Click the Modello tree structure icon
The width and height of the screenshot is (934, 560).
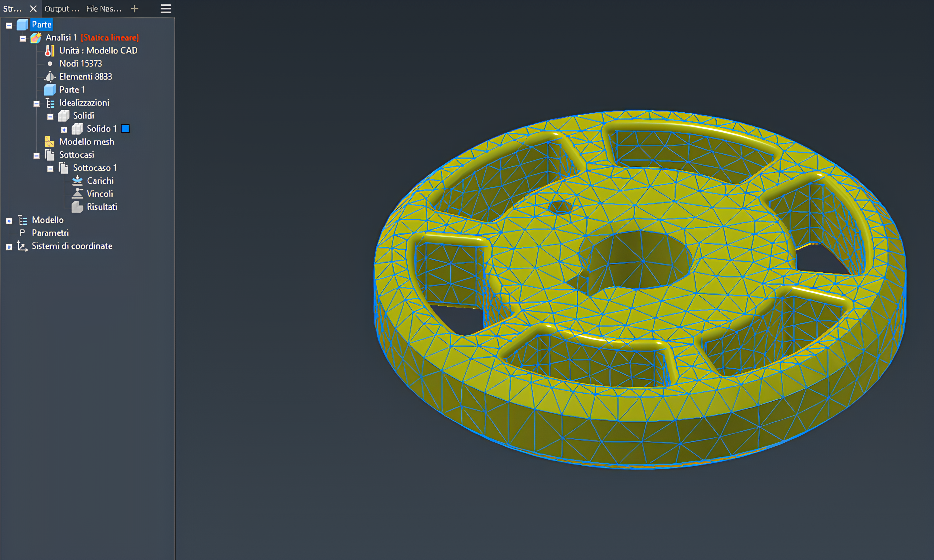[x=23, y=220]
